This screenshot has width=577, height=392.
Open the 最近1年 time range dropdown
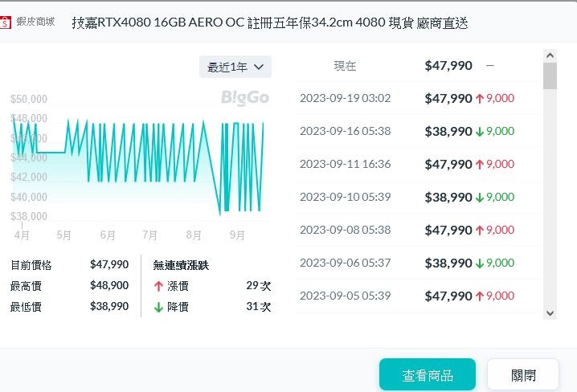coord(235,67)
